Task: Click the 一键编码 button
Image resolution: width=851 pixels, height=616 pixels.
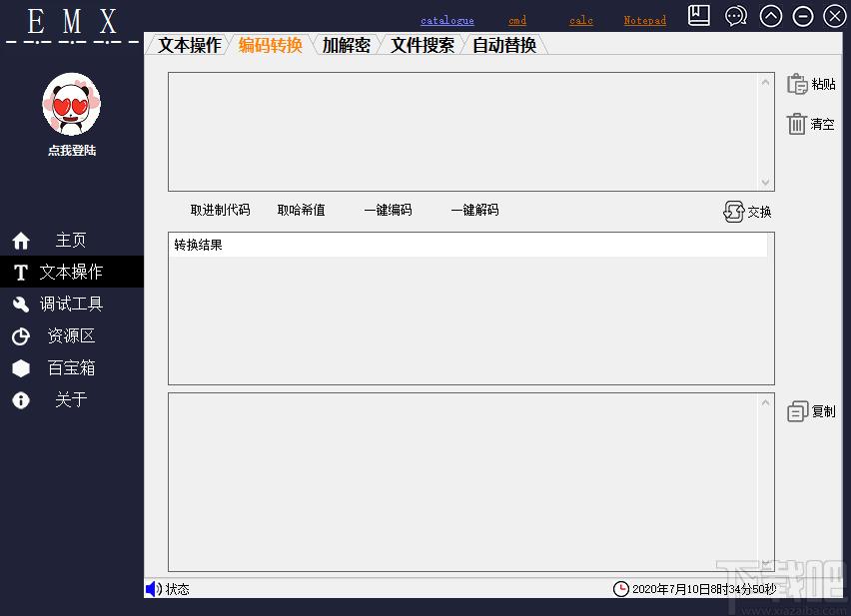Action: 389,210
